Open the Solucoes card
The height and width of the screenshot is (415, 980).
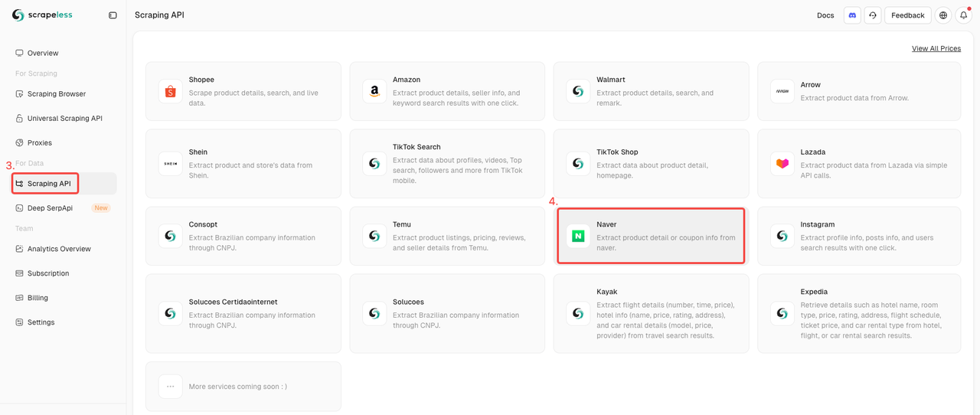[447, 313]
